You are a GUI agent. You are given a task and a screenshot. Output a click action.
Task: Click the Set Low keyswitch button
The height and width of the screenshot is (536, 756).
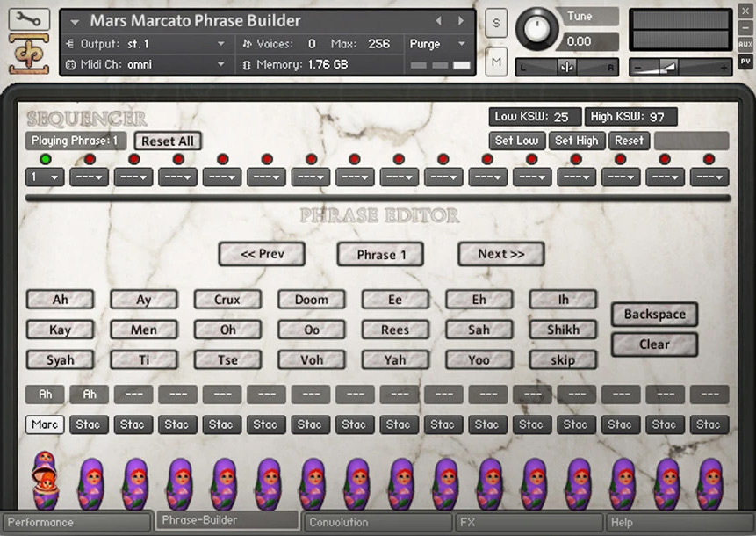517,141
